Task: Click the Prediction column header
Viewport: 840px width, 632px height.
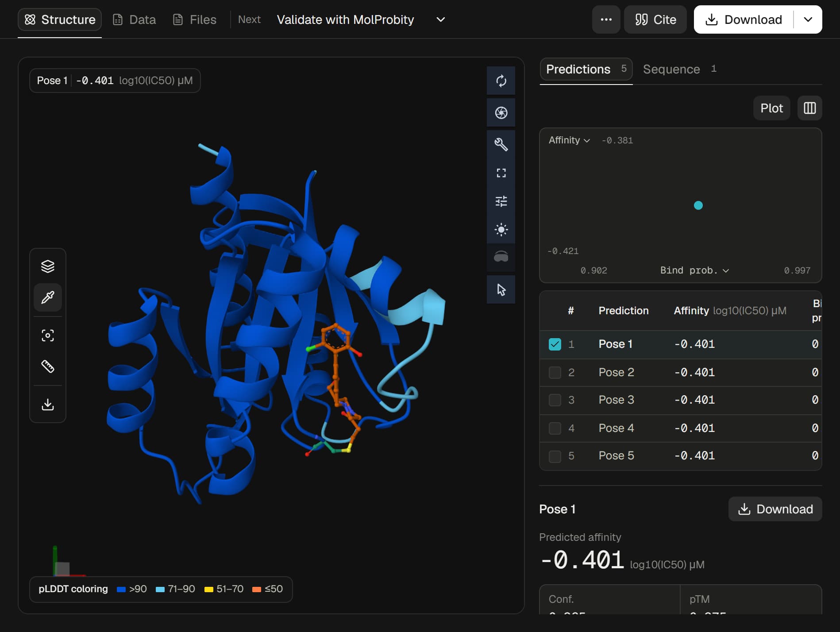Action: point(624,311)
